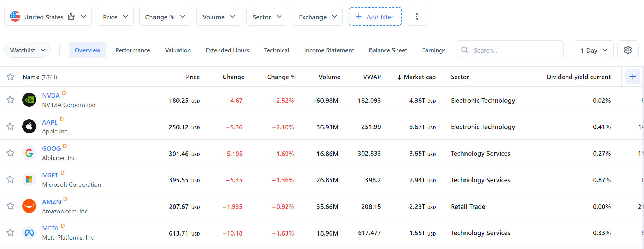Open the Volume filter dropdown

pos(219,17)
